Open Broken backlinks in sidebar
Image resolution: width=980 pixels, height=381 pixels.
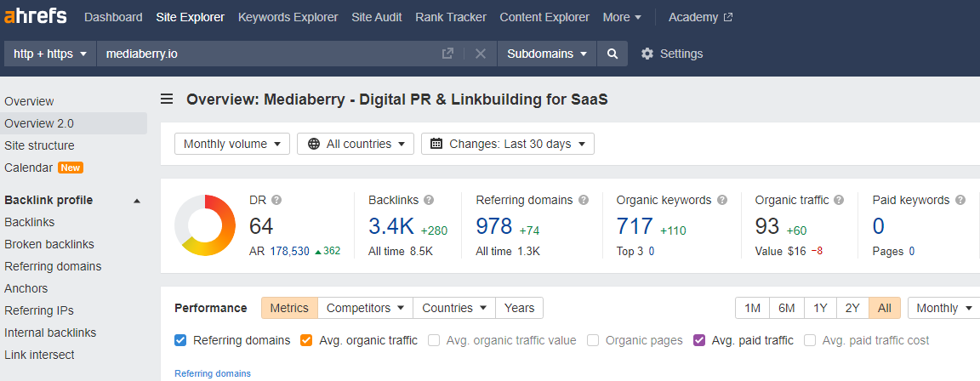49,244
